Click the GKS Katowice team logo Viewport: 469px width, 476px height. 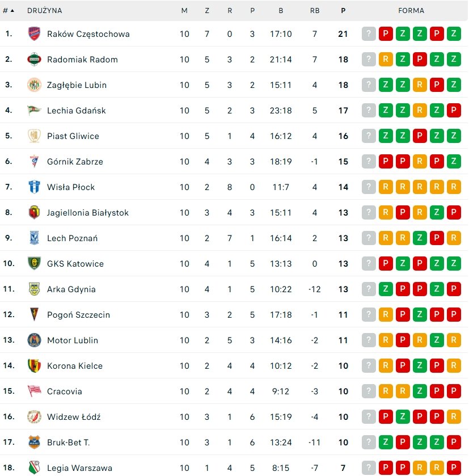tap(34, 264)
